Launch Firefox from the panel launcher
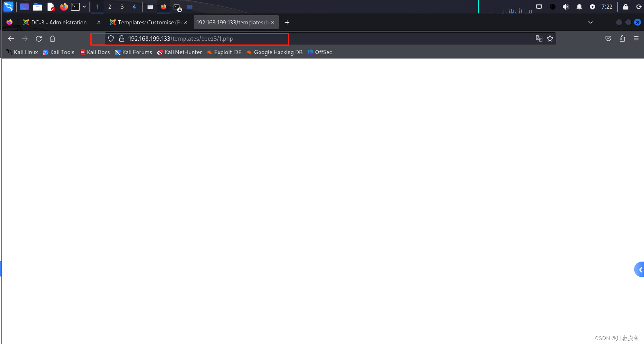Image resolution: width=644 pixels, height=344 pixels. (63, 6)
